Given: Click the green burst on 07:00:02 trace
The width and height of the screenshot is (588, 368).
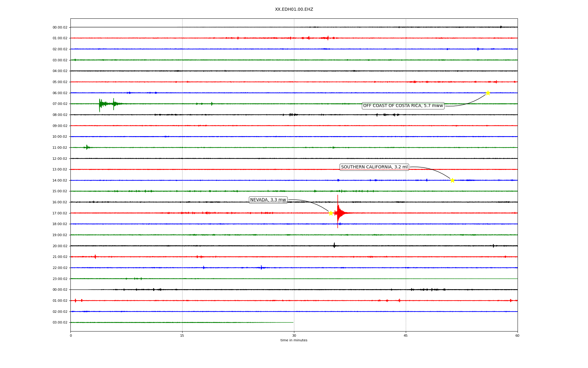Looking at the screenshot, I should [100, 104].
